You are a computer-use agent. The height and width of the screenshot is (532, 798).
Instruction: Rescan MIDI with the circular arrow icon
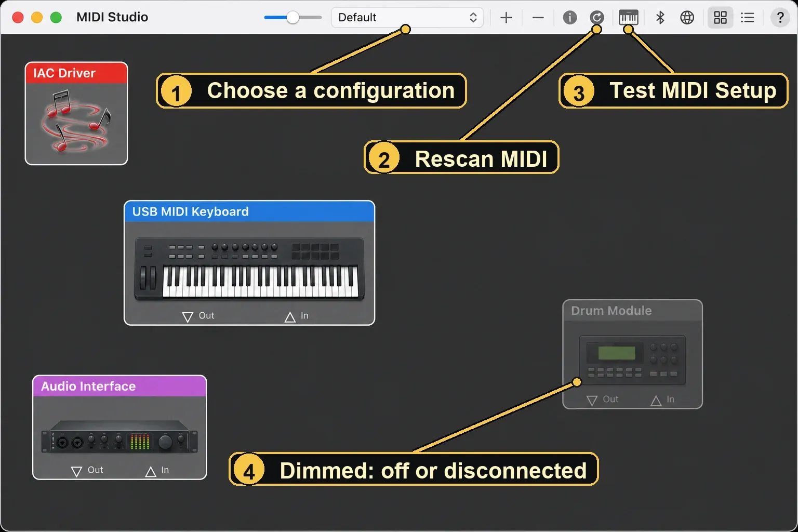[x=597, y=18]
